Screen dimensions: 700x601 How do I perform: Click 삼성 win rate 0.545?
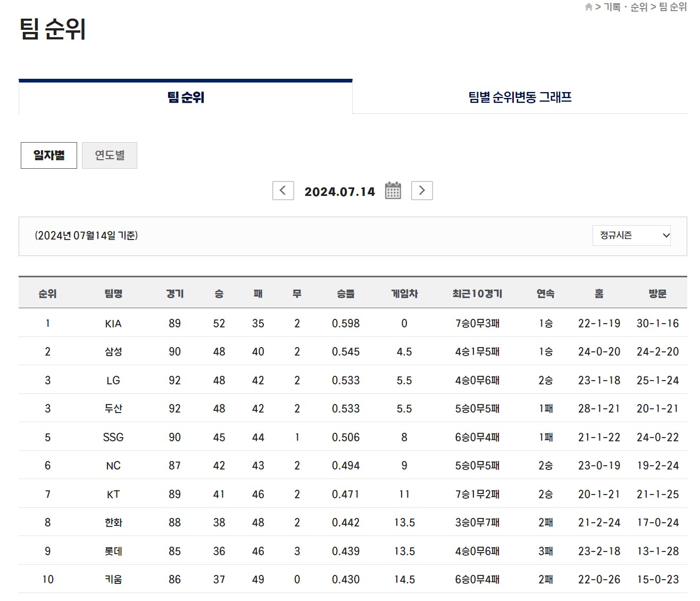[x=346, y=352]
